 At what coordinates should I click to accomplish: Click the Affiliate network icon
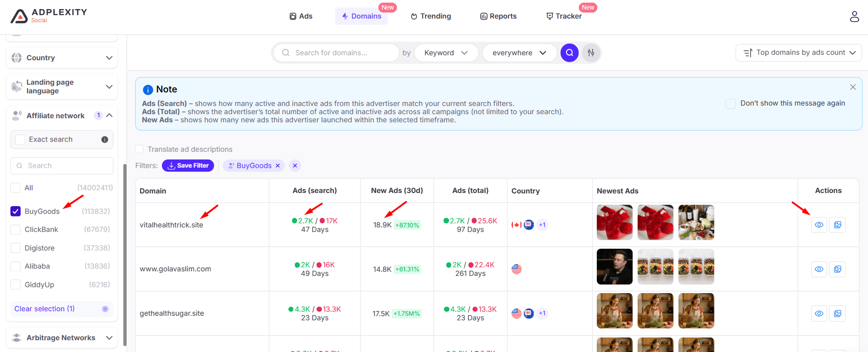17,116
